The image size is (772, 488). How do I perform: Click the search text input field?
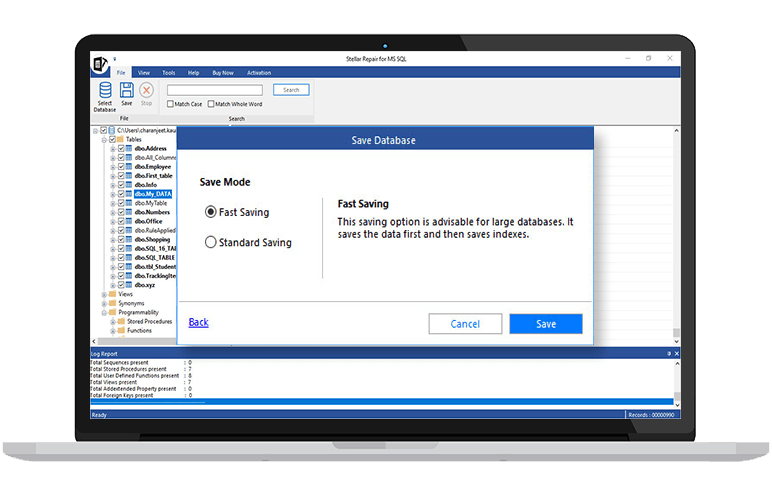tap(215, 90)
